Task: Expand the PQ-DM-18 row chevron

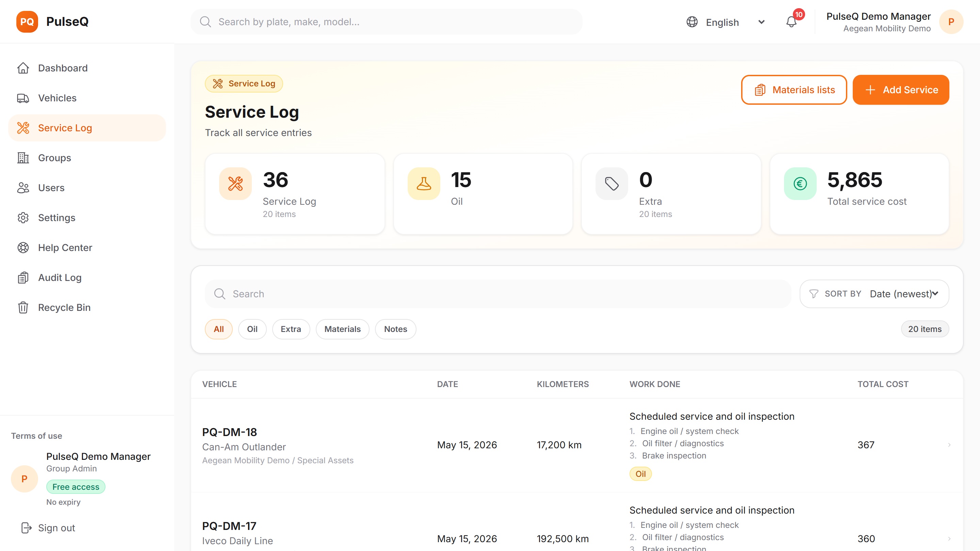Action: pos(949,445)
